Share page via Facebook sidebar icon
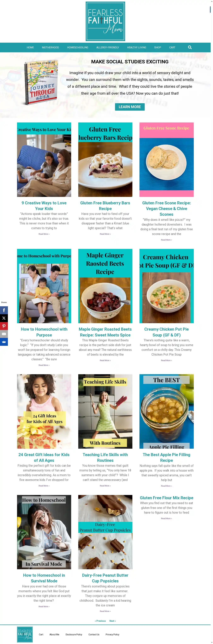The width and height of the screenshot is (213, 644). [4, 310]
